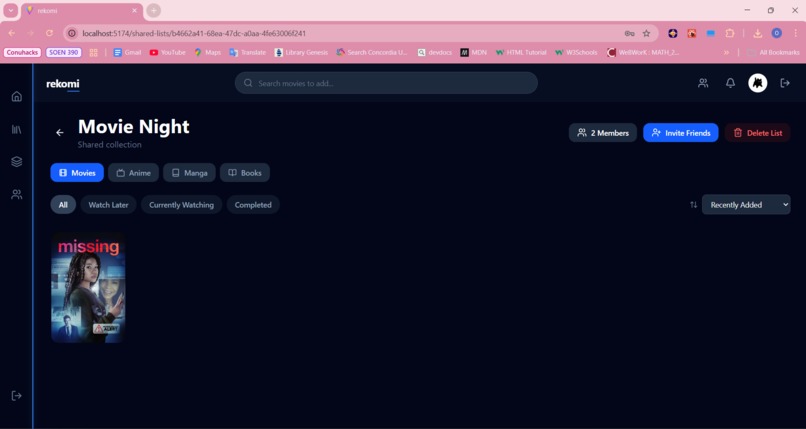Bookmark this page with the star

click(646, 33)
